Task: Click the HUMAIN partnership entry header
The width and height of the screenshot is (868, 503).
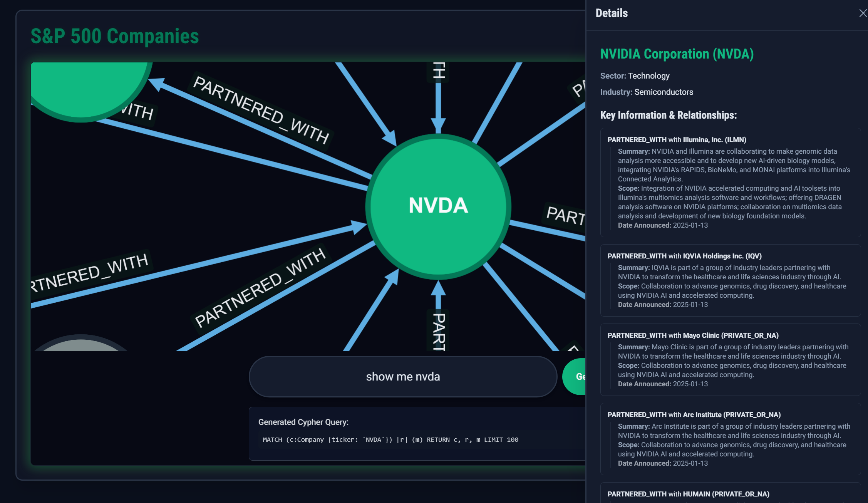Action: coord(688,494)
